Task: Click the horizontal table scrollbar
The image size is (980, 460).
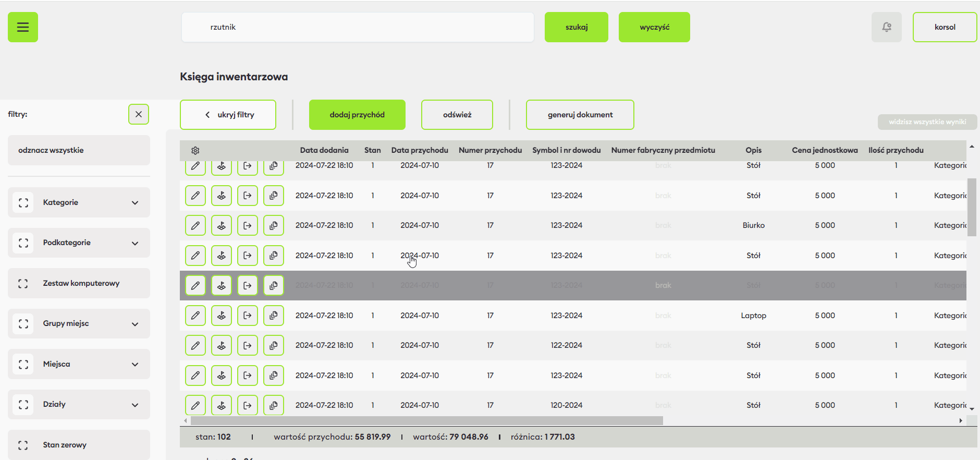Action: [x=426, y=420]
